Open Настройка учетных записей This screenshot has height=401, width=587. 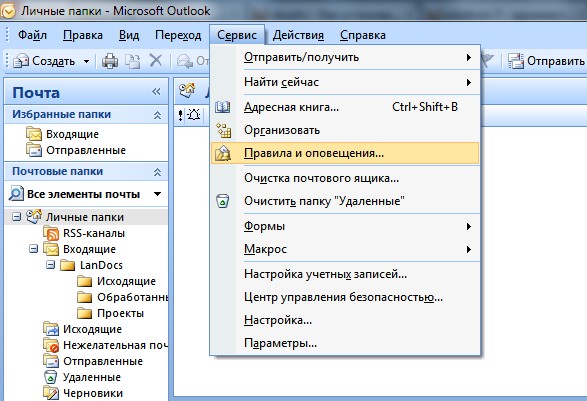[x=345, y=274]
